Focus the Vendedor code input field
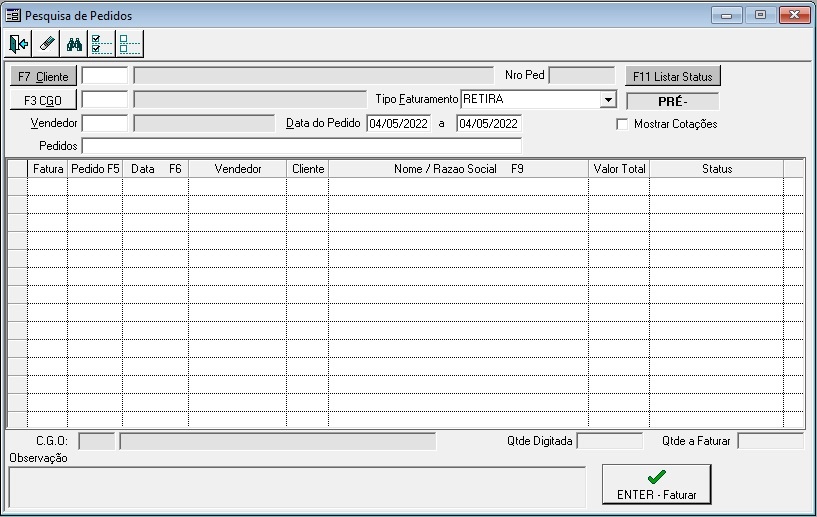The width and height of the screenshot is (817, 517). [x=105, y=124]
